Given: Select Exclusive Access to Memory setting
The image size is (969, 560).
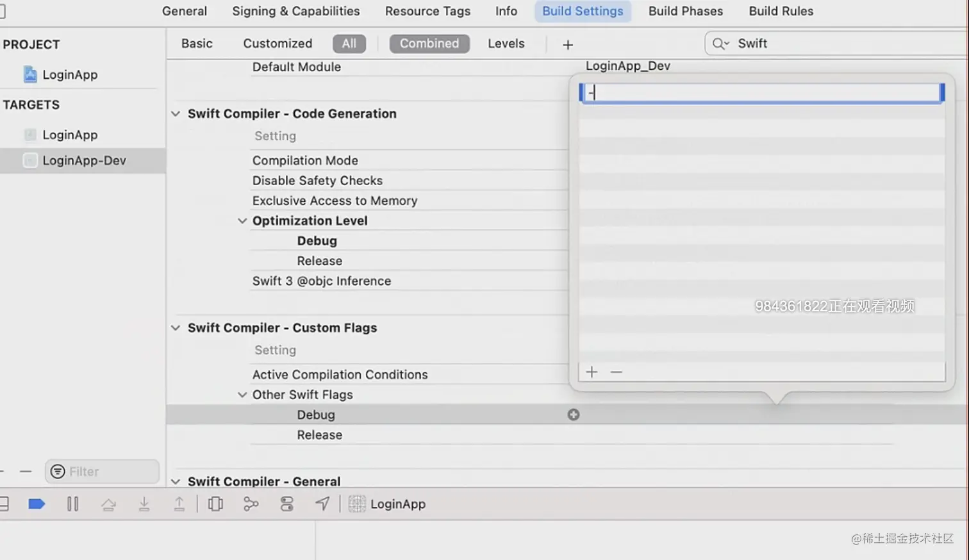Looking at the screenshot, I should tap(335, 201).
